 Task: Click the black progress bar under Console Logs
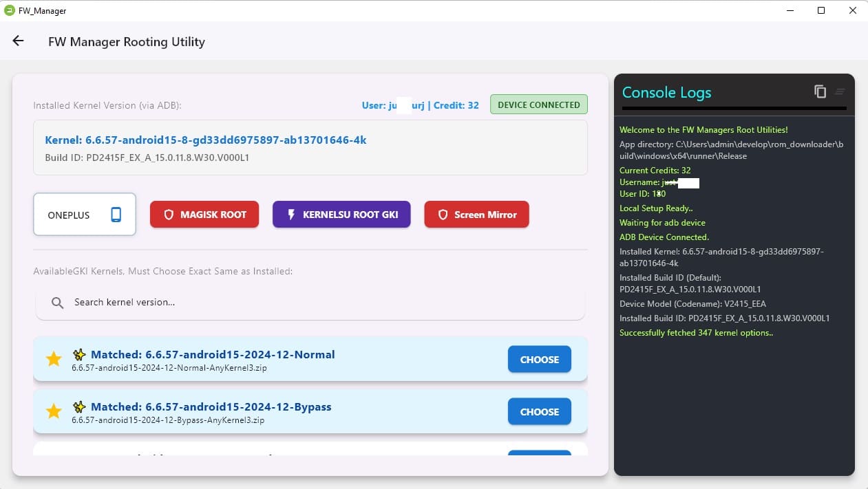pyautogui.click(x=734, y=109)
